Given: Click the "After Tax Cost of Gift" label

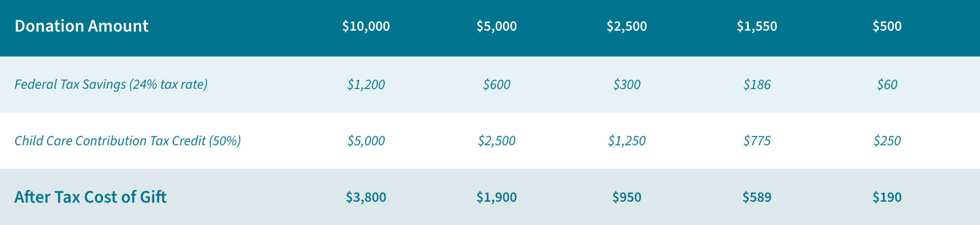Looking at the screenshot, I should 90,197.
